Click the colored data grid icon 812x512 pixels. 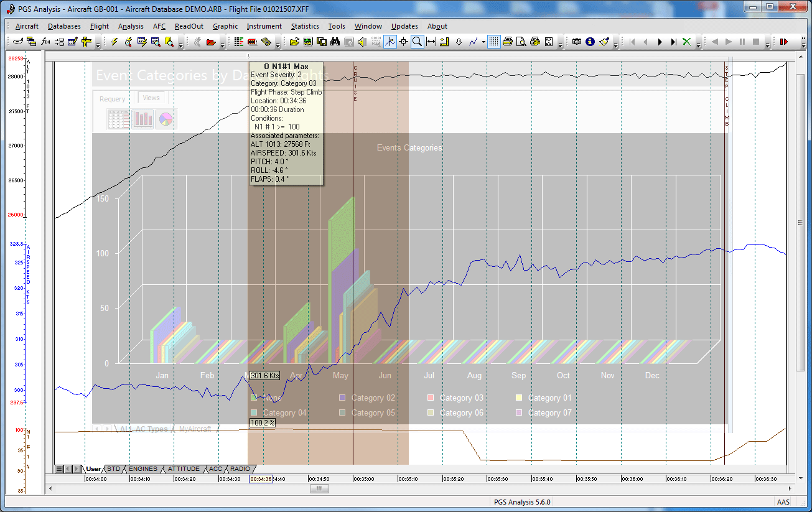coord(238,42)
